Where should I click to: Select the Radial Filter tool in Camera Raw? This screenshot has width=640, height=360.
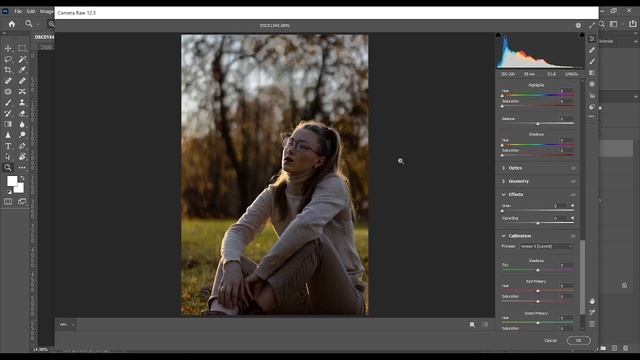(592, 84)
